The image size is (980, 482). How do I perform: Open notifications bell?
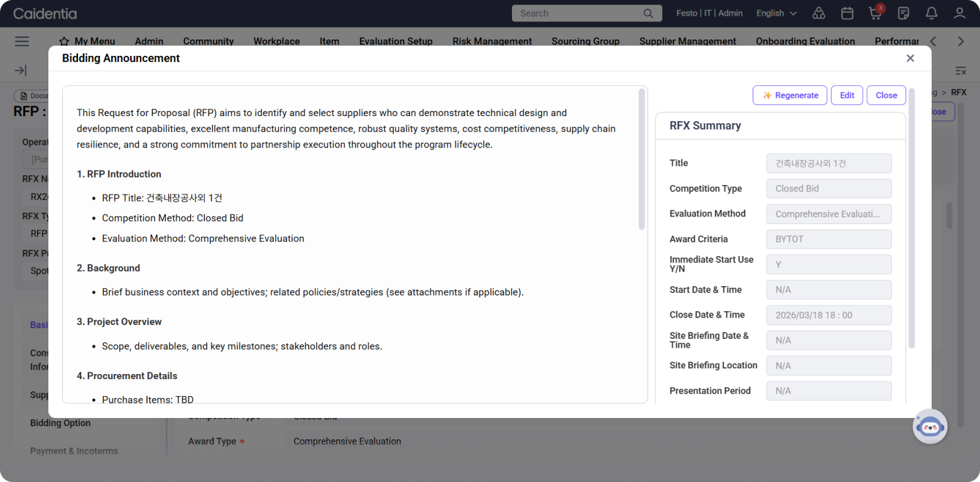[932, 13]
